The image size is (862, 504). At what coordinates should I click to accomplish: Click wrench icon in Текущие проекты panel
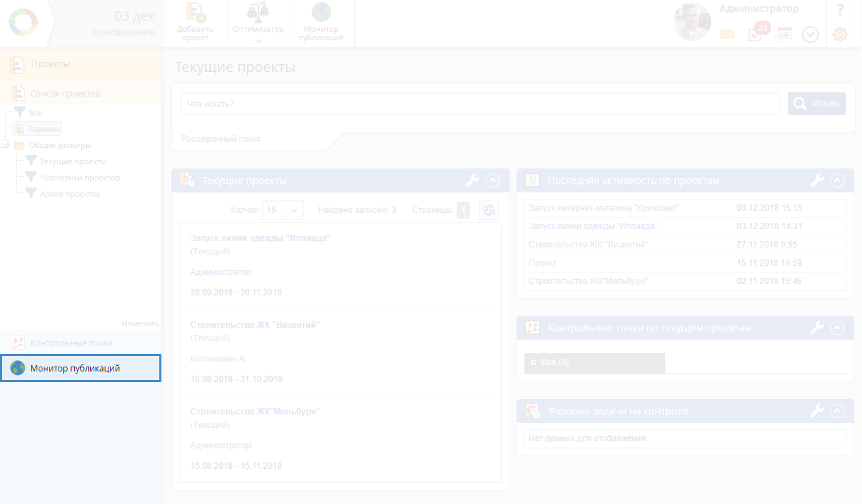coord(472,180)
